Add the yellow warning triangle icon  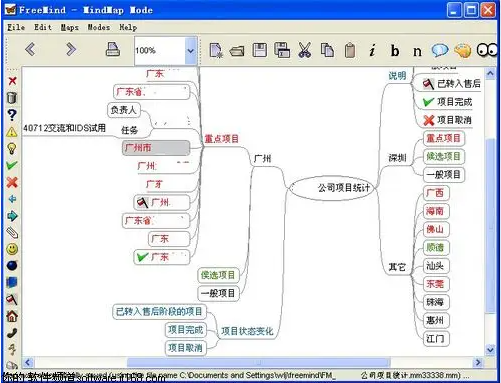pyautogui.click(x=12, y=132)
